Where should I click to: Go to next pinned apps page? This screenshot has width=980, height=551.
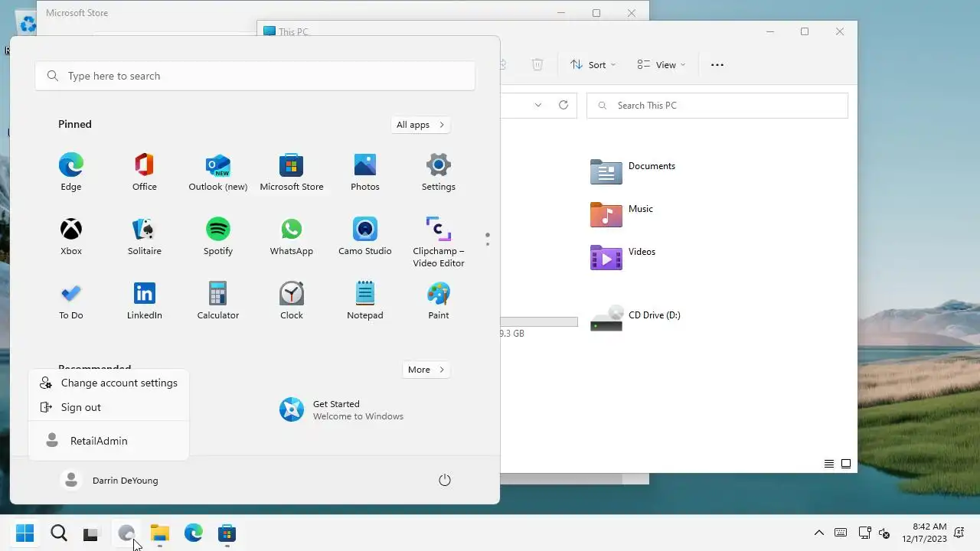488,244
